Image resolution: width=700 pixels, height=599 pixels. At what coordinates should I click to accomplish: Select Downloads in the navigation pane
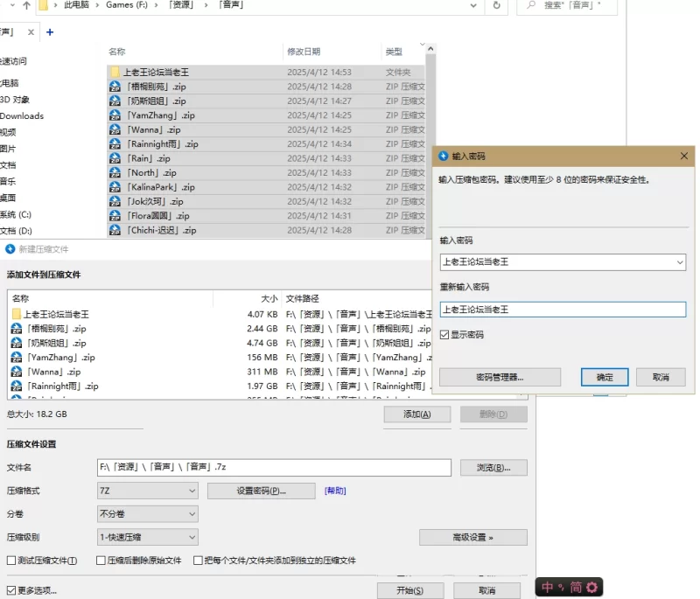pyautogui.click(x=22, y=115)
